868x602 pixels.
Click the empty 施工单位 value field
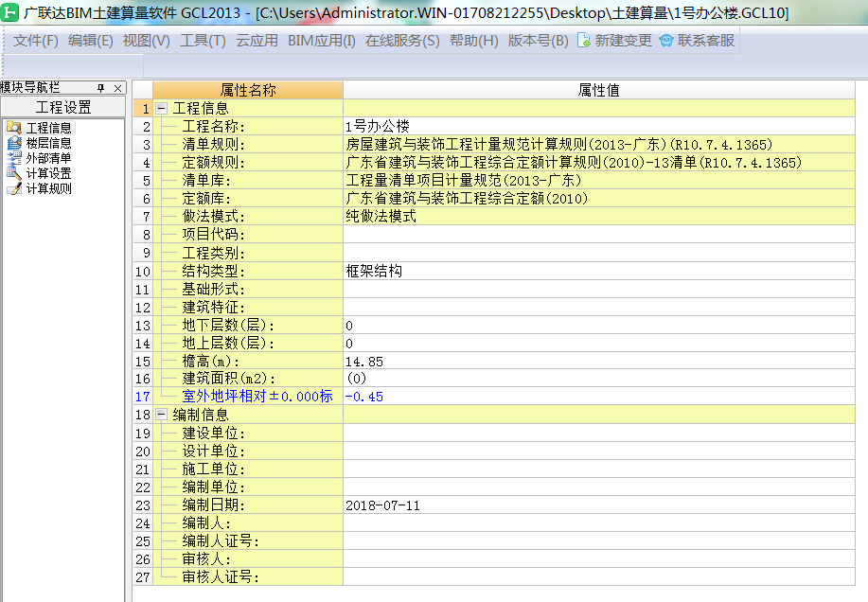pyautogui.click(x=599, y=469)
